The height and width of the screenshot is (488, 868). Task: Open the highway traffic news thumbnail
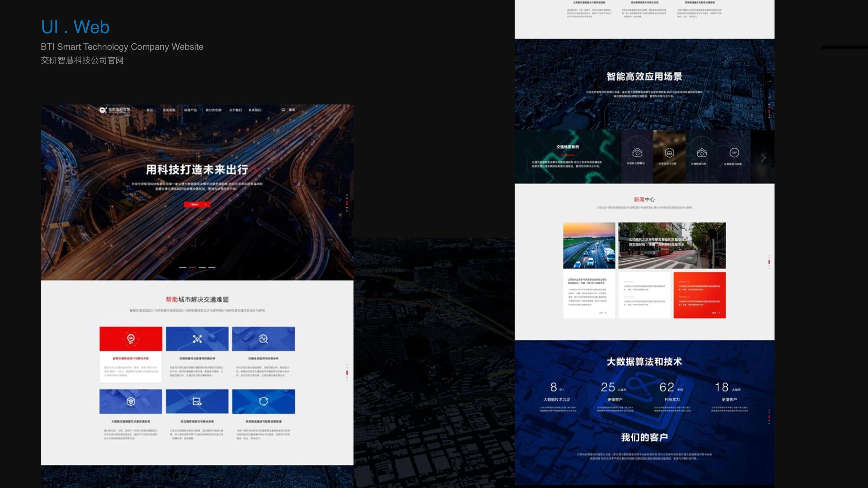coord(589,245)
